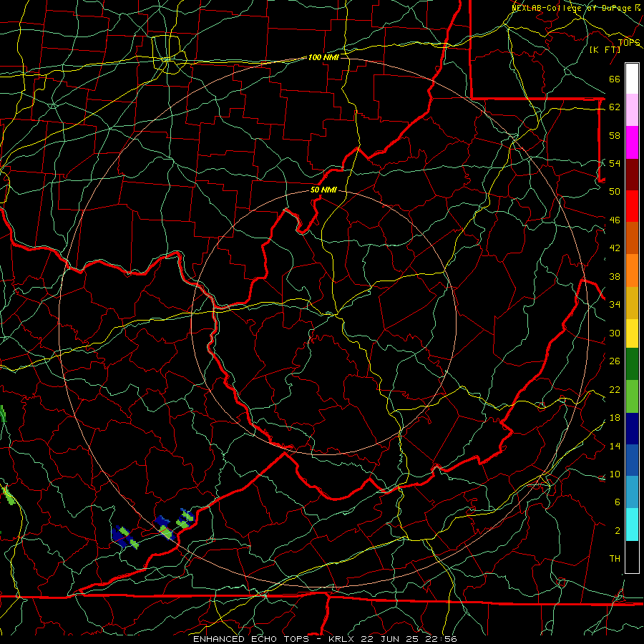Select the navy blue legend swatch
Screen dimensions: 644x644
pos(632,429)
